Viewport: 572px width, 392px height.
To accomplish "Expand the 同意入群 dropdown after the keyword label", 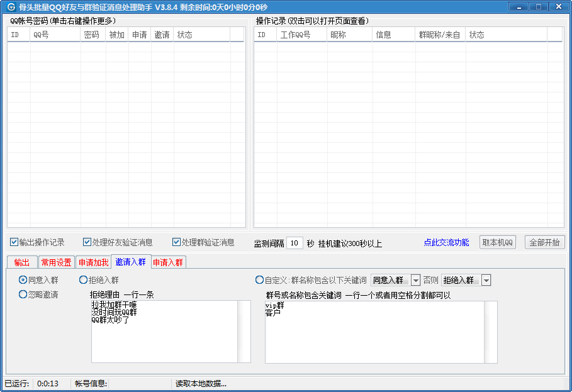I will (x=415, y=280).
